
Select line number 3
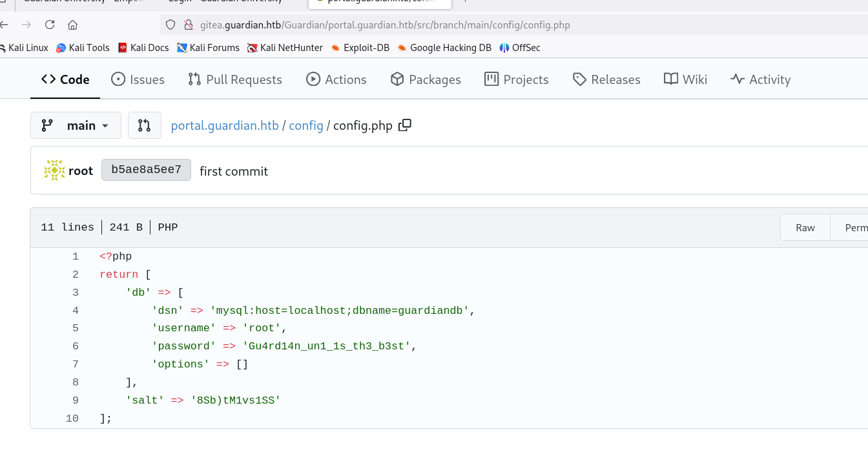(x=76, y=293)
